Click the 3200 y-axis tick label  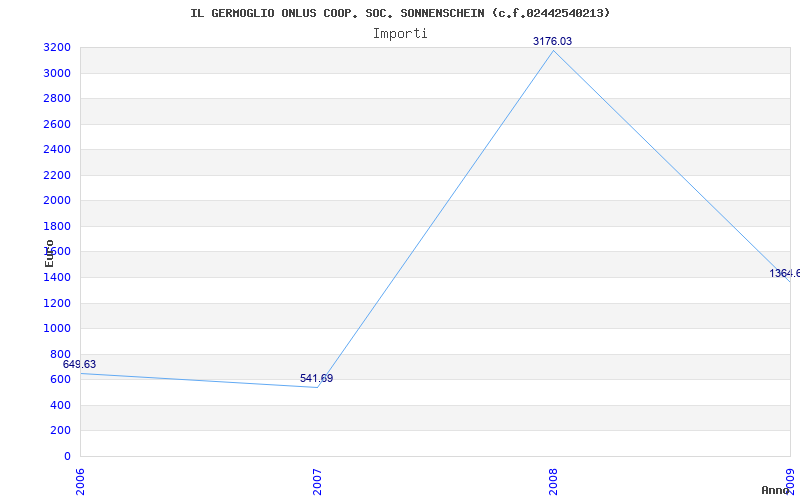click(x=57, y=48)
